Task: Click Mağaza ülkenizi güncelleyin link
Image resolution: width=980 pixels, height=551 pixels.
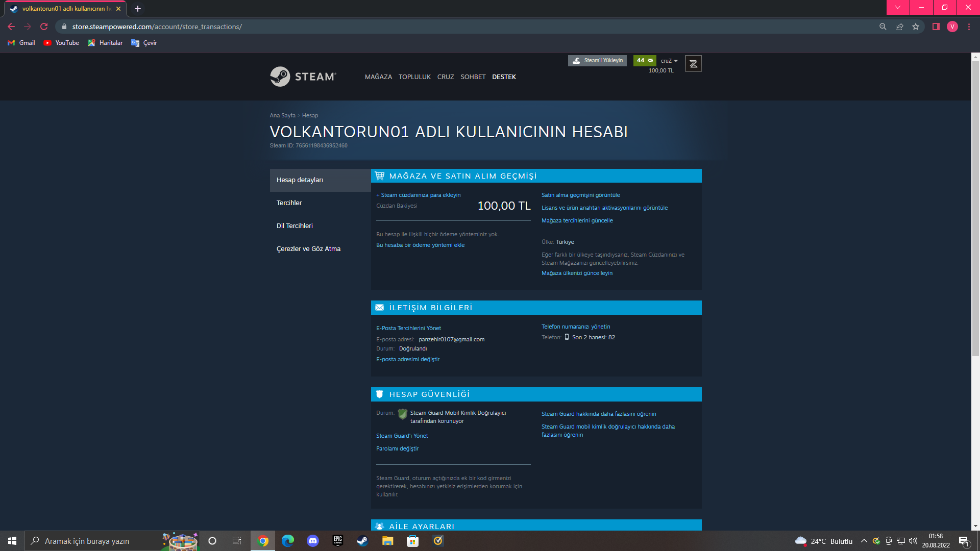Action: click(x=577, y=273)
